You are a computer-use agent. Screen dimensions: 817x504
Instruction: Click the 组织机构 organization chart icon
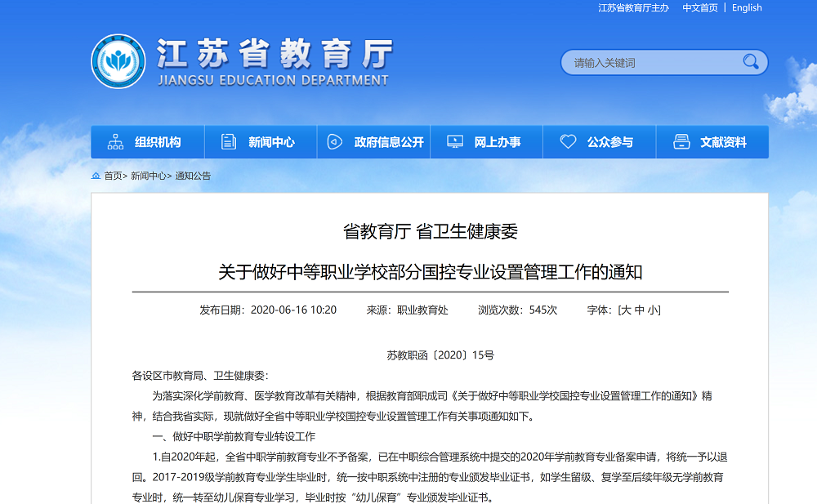pos(116,142)
